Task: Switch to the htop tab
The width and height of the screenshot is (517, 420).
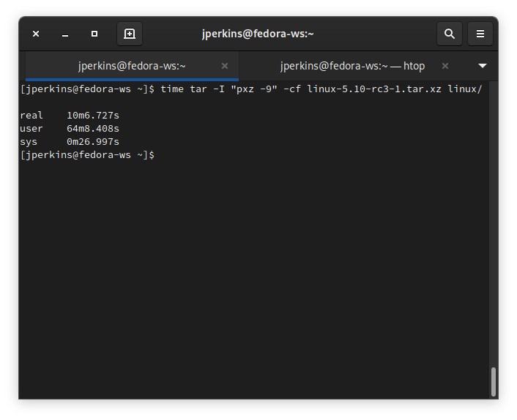Action: tap(352, 66)
